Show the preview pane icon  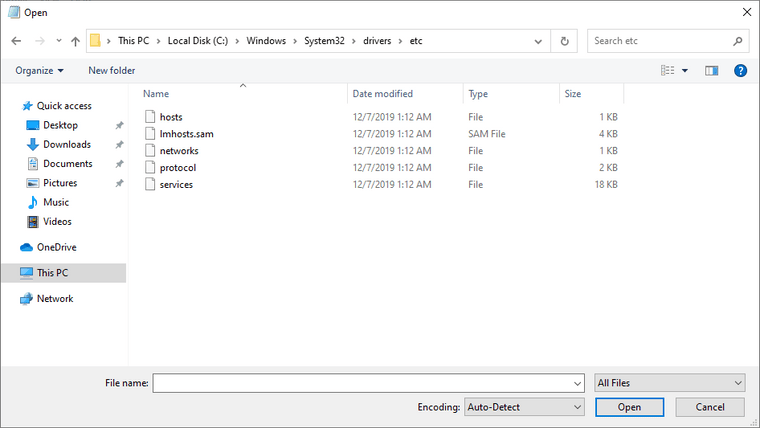coord(711,71)
